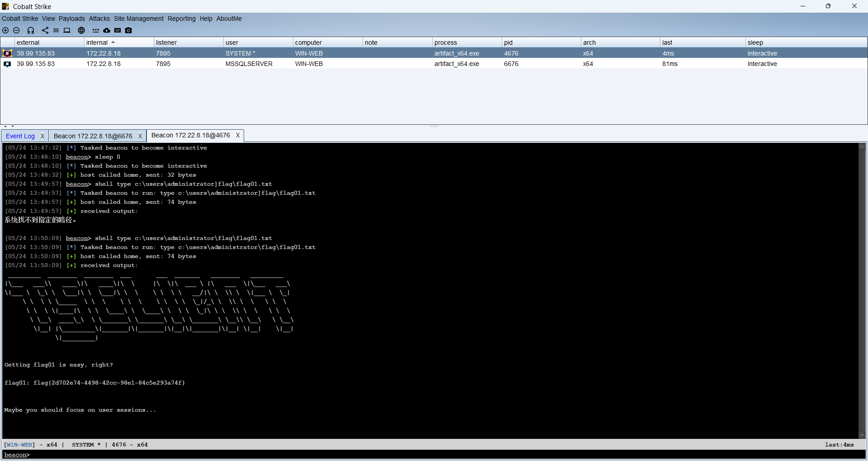Image resolution: width=868 pixels, height=461 pixels.
Task: Close the Beacon 172.22.8.18@6676 tab
Action: click(x=140, y=136)
